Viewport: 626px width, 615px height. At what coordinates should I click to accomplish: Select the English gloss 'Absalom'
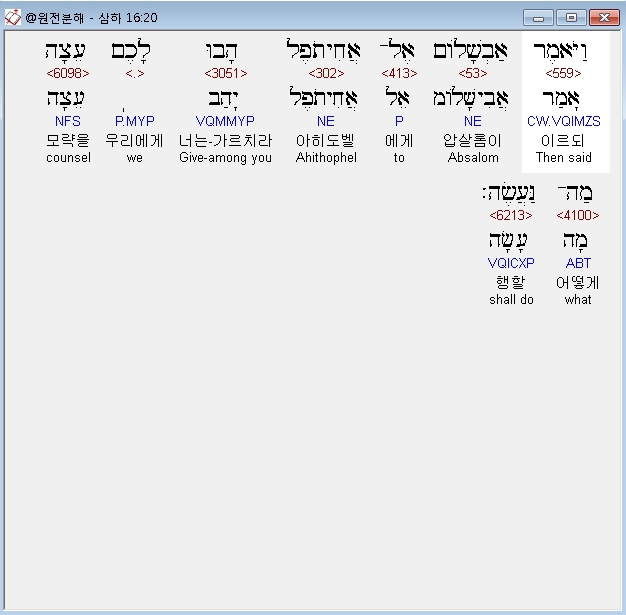(473, 157)
